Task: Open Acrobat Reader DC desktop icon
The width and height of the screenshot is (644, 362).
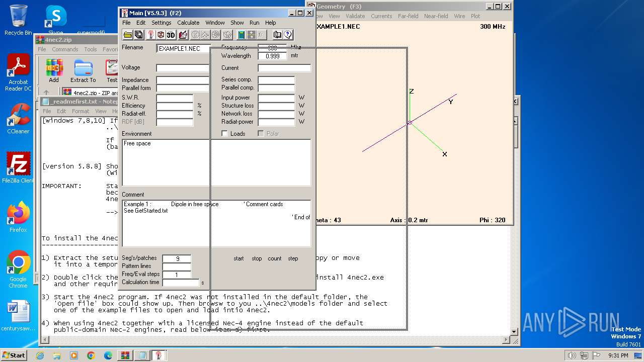Action: [18, 73]
